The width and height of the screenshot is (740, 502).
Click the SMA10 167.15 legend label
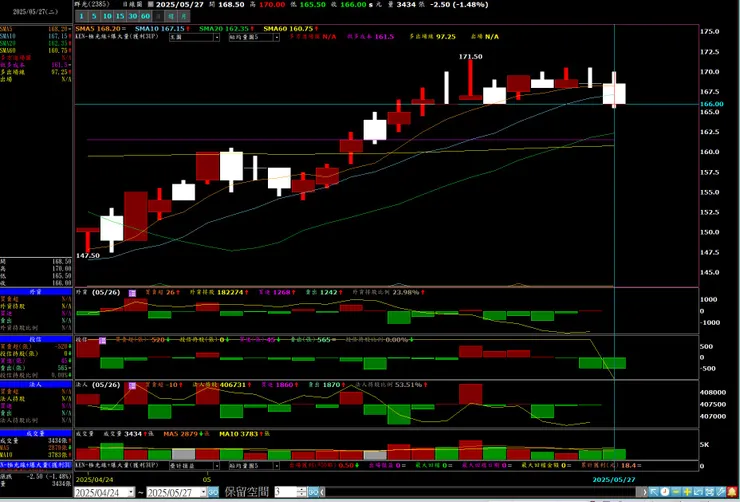point(159,29)
